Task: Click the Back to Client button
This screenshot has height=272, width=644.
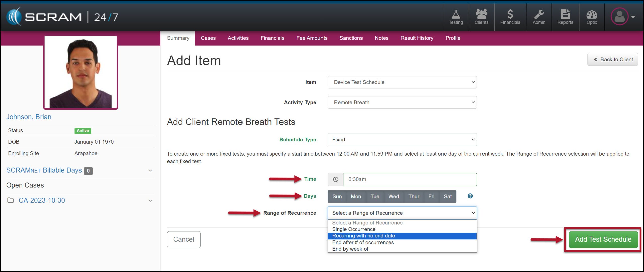Action: click(612, 60)
